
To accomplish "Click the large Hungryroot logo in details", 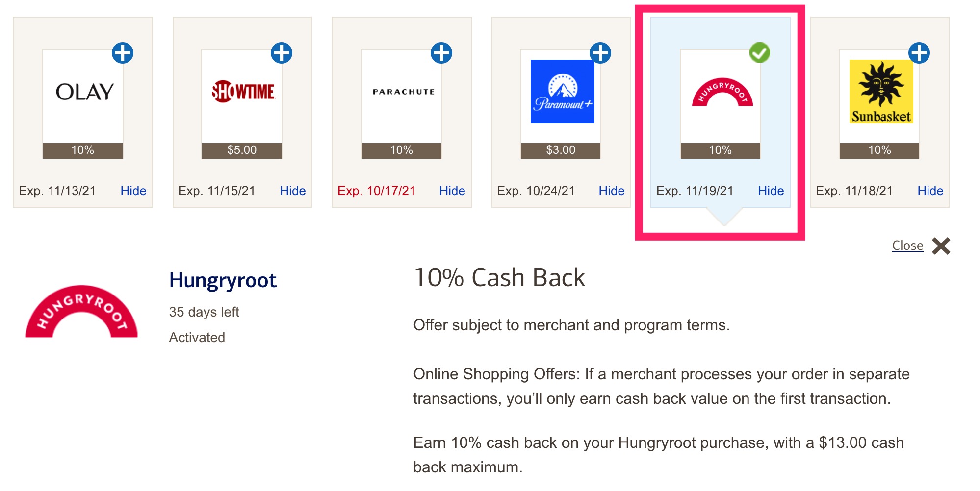I will point(81,312).
